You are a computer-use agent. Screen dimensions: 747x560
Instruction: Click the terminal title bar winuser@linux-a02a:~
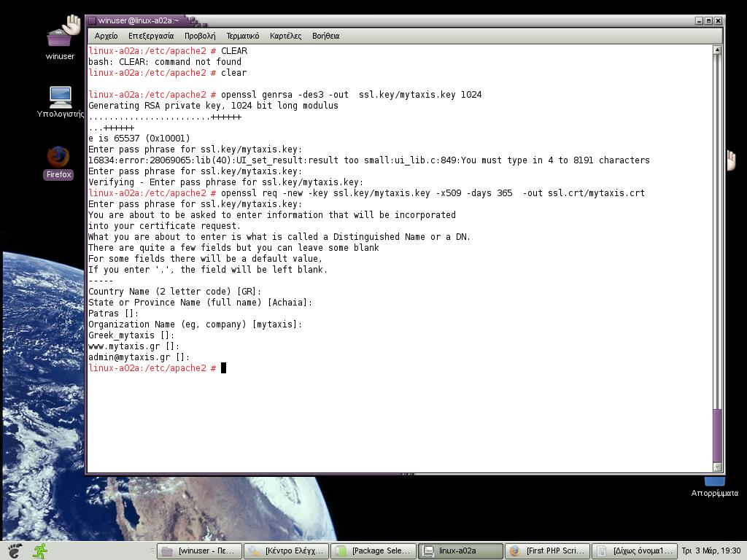coord(138,20)
